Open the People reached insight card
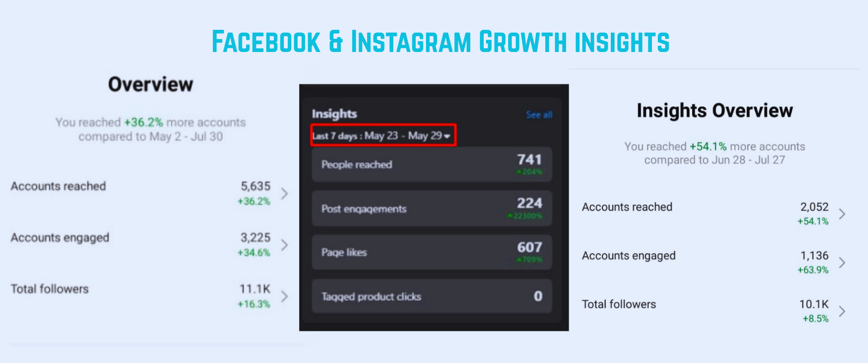868x363 pixels. [x=431, y=164]
